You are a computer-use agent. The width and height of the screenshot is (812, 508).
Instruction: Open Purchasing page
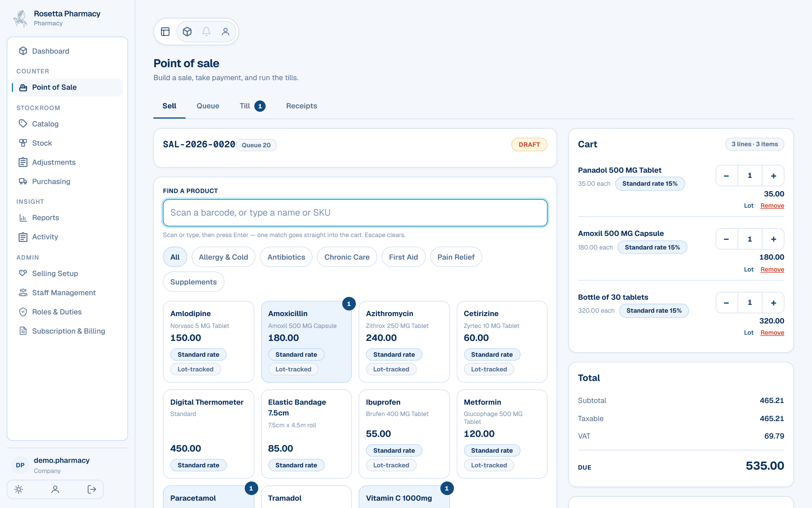[67, 181]
